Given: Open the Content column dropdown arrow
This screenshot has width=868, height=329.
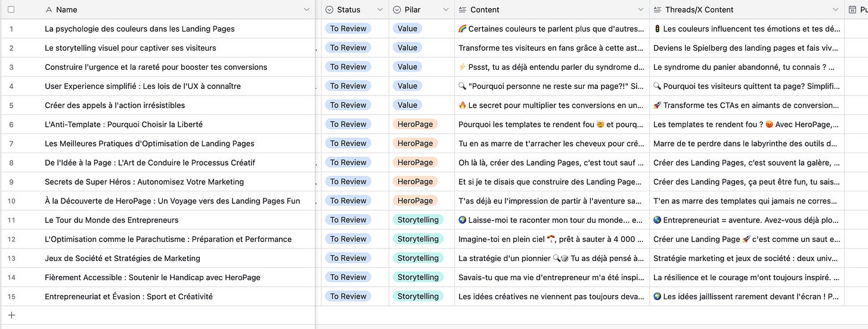Looking at the screenshot, I should click(640, 10).
